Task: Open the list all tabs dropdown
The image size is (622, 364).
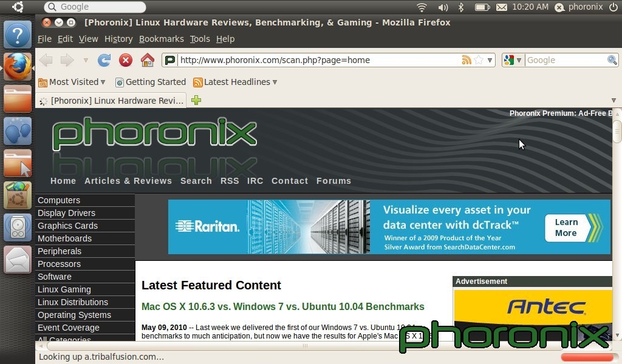Action: [613, 100]
